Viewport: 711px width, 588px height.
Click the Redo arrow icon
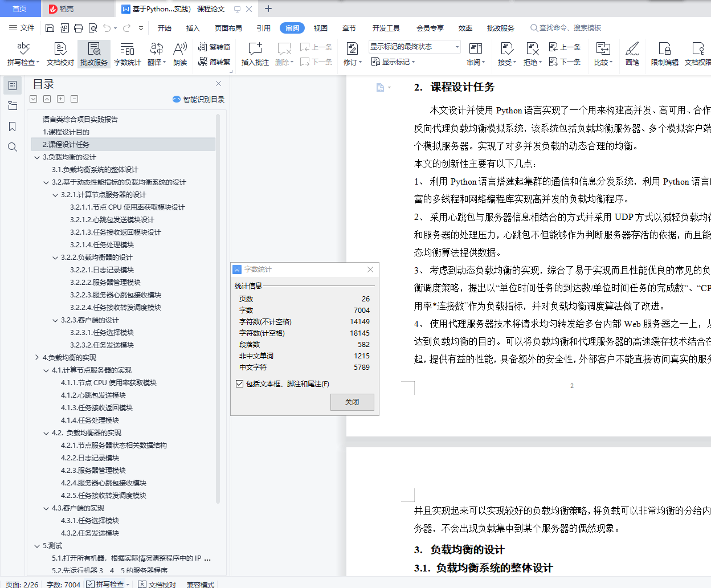[126, 28]
